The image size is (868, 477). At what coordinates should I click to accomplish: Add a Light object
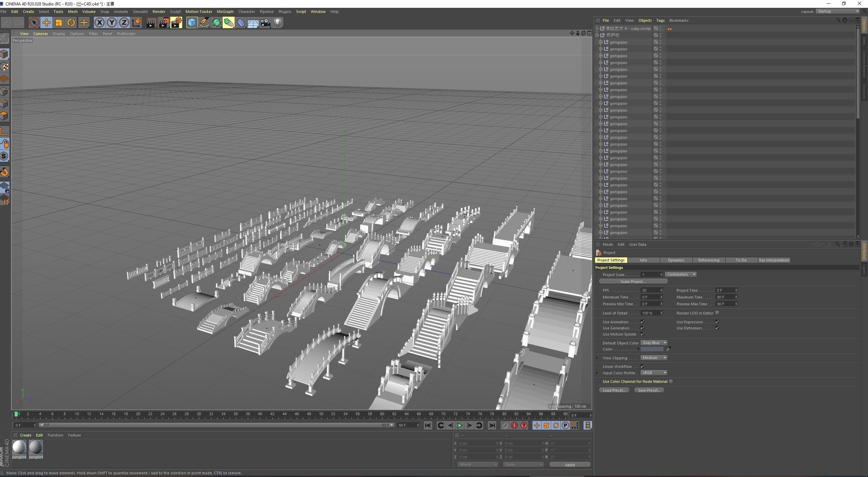[278, 23]
